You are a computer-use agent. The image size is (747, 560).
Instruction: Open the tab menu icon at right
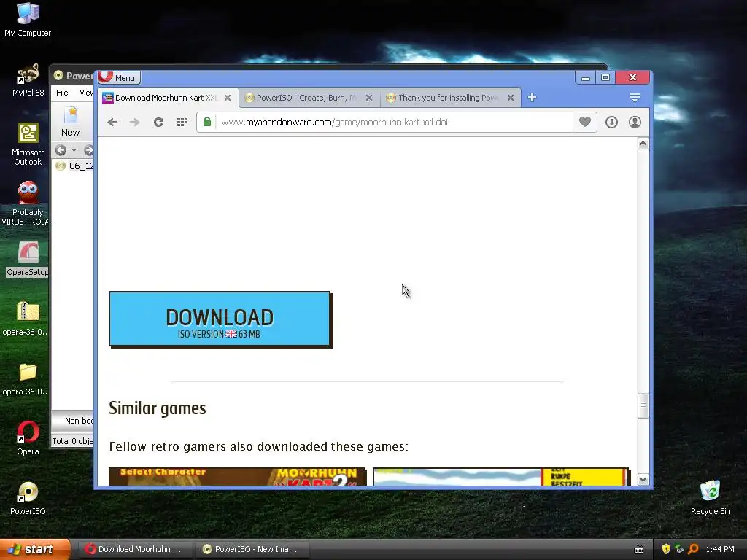coord(635,98)
